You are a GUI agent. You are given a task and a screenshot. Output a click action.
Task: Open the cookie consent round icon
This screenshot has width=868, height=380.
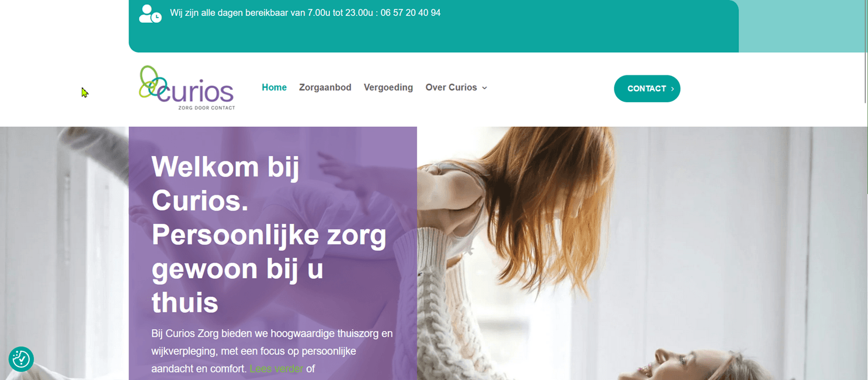[x=21, y=359]
